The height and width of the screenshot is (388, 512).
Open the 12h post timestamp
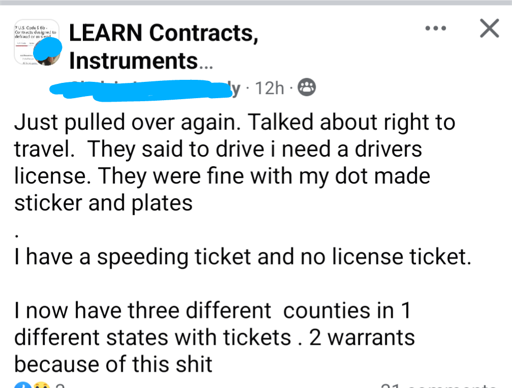tap(269, 88)
